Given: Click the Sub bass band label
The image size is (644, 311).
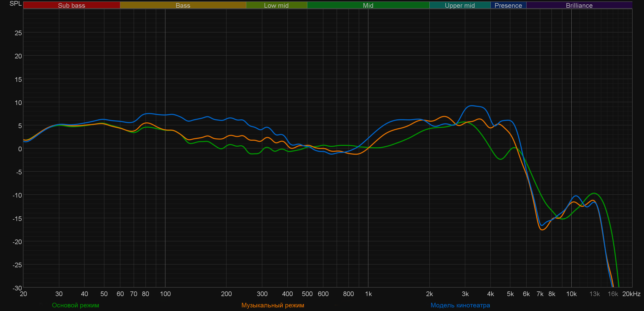Looking at the screenshot, I should point(71,5).
